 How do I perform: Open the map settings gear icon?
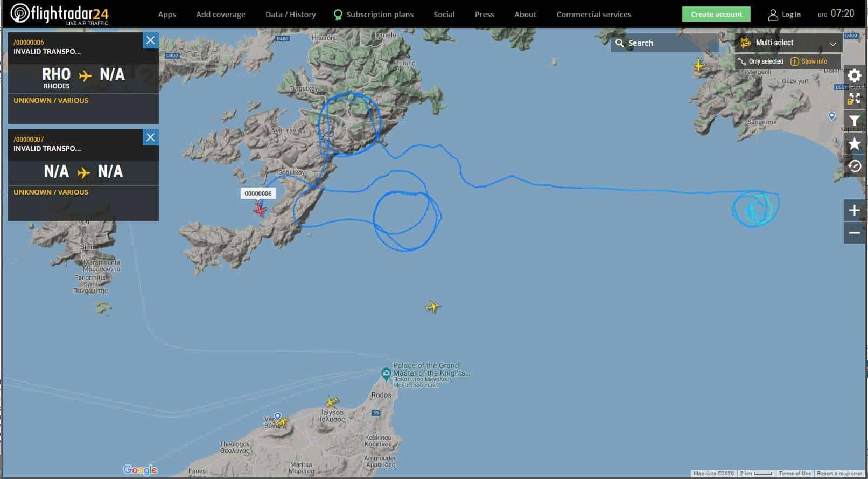pyautogui.click(x=855, y=75)
